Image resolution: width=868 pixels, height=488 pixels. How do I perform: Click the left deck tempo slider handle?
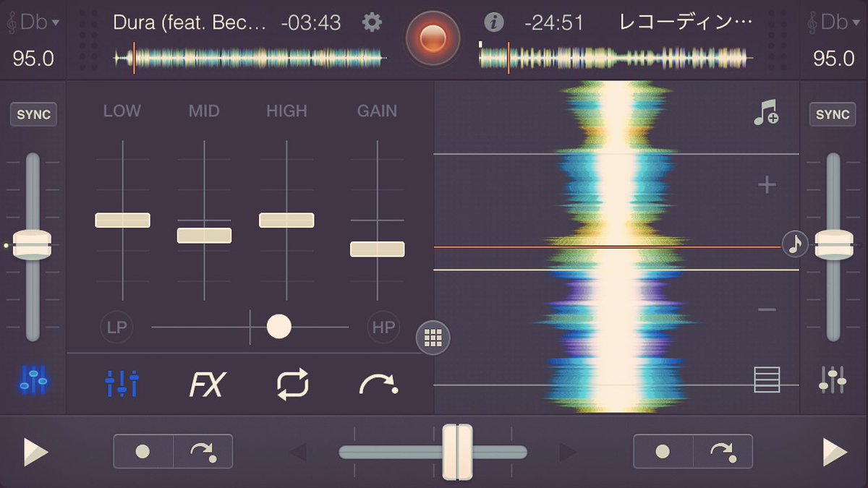point(33,245)
